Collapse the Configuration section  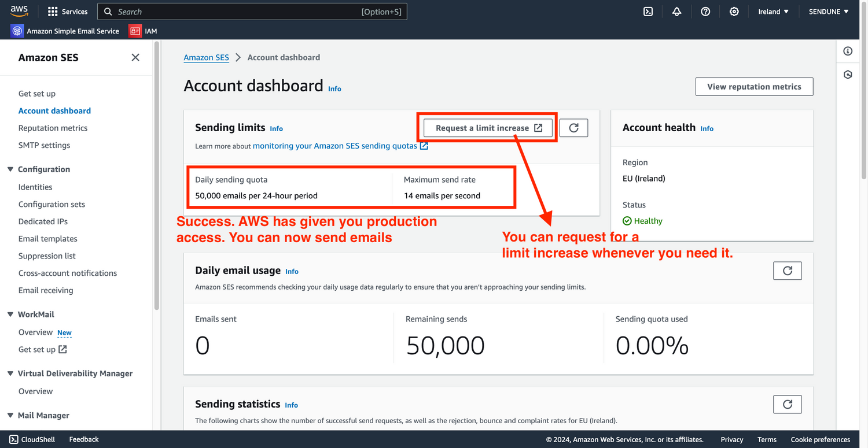10,169
